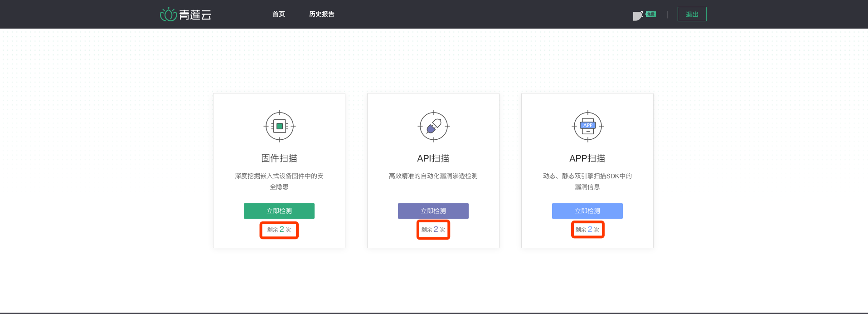Open the 首页 menu item
The image size is (868, 314).
point(279,14)
